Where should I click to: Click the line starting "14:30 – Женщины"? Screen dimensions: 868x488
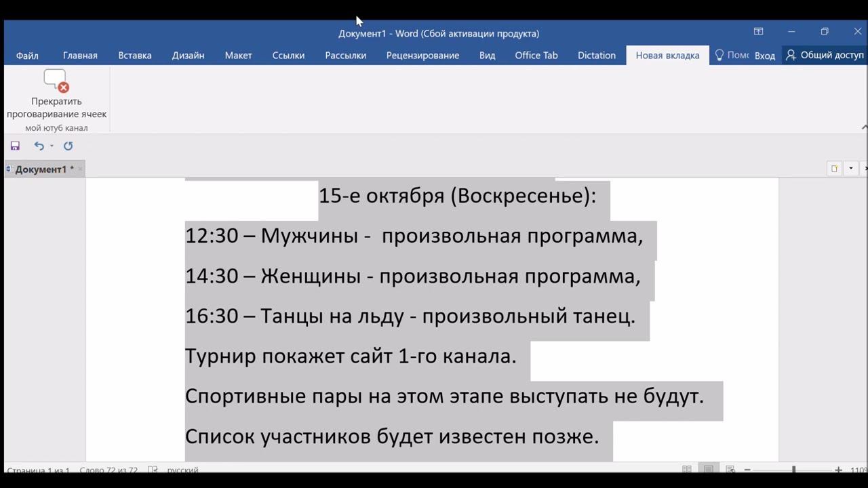[412, 276]
